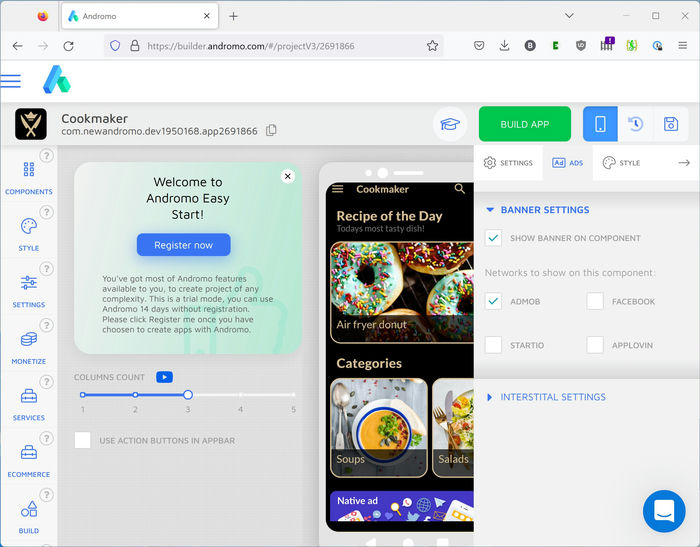Viewport: 700px width, 547px height.
Task: Expand the Interstitial Settings section
Action: coord(546,397)
